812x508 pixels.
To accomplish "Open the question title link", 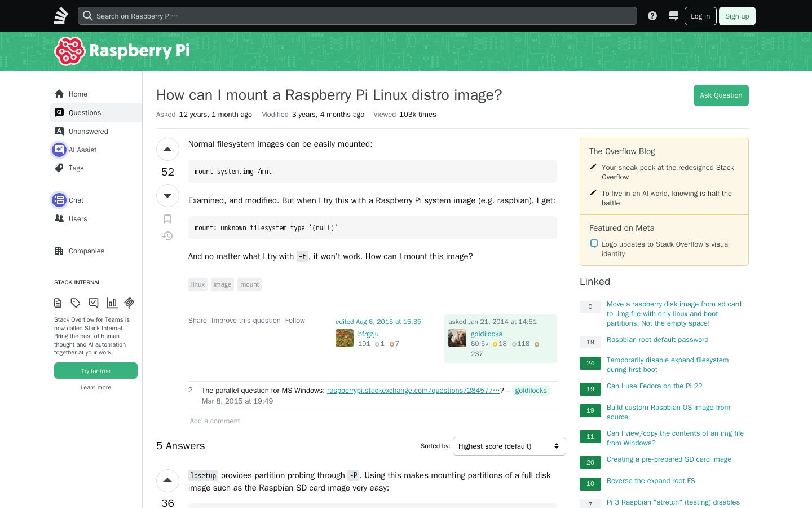I will [x=329, y=95].
